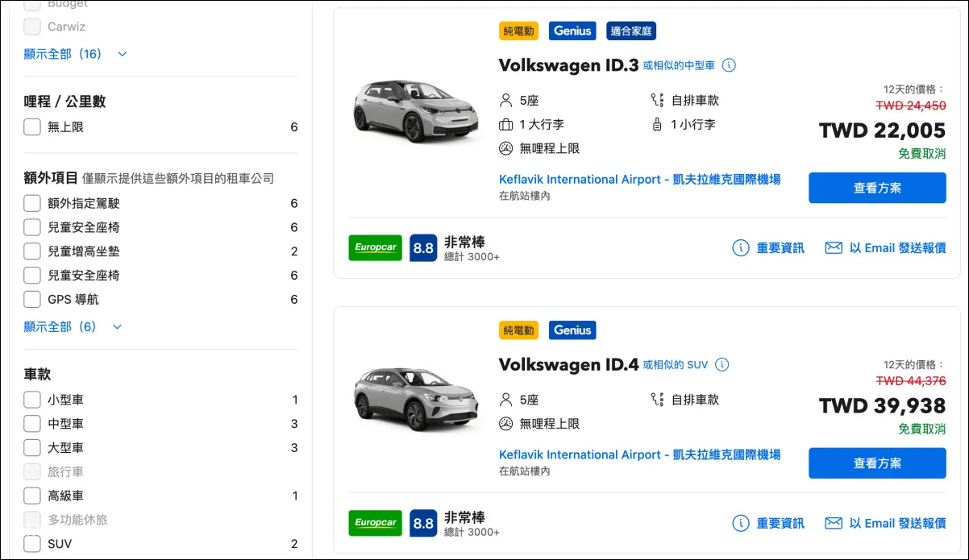Image resolution: width=969 pixels, height=560 pixels.
Task: Select the 額外指定駕駛 checkbox
Action: pyautogui.click(x=32, y=204)
